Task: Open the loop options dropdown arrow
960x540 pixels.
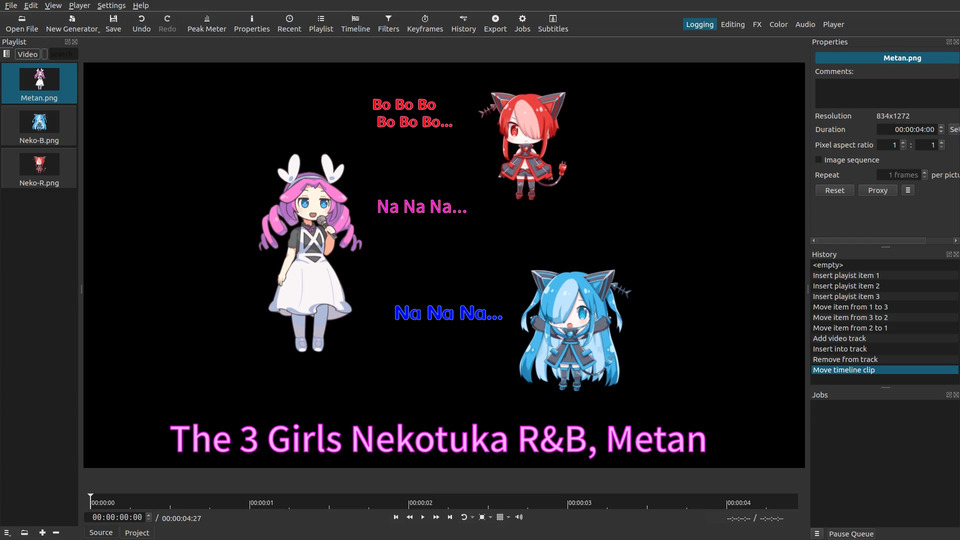Action: point(472,518)
